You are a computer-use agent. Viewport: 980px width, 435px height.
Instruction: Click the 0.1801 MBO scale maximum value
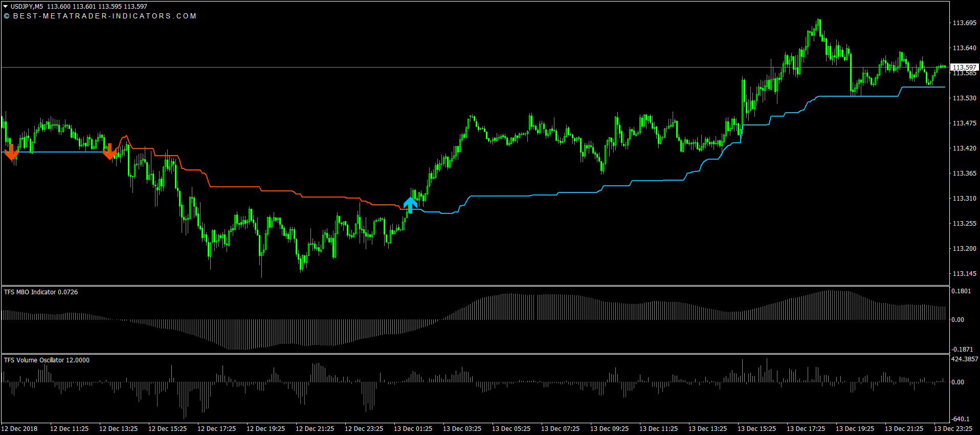961,291
